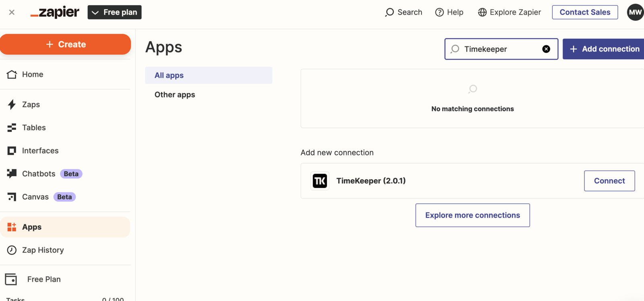Click the Tables icon
The width and height of the screenshot is (644, 301).
point(12,128)
